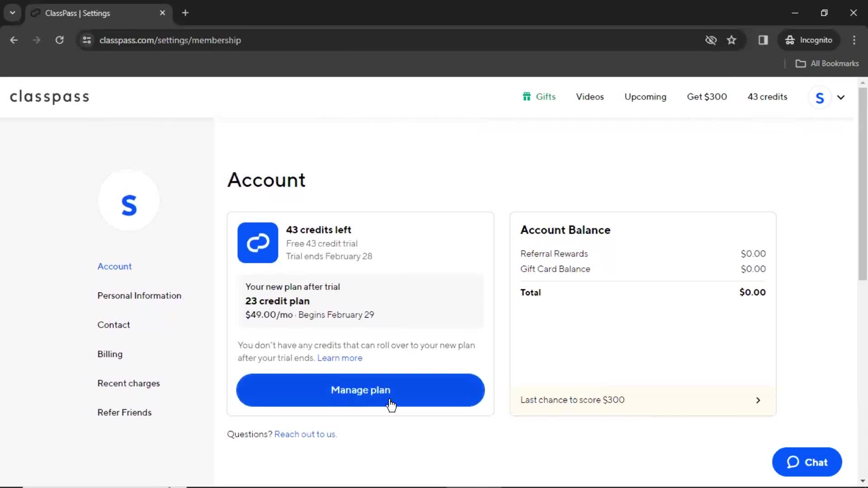
Task: Open the Chat support widget
Action: (807, 462)
